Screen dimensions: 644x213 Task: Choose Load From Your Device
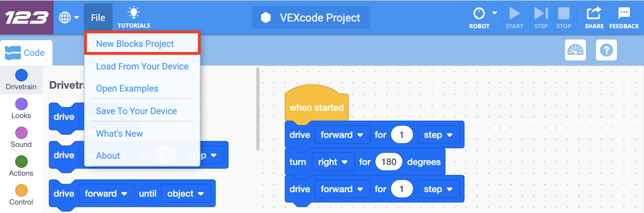coord(142,66)
